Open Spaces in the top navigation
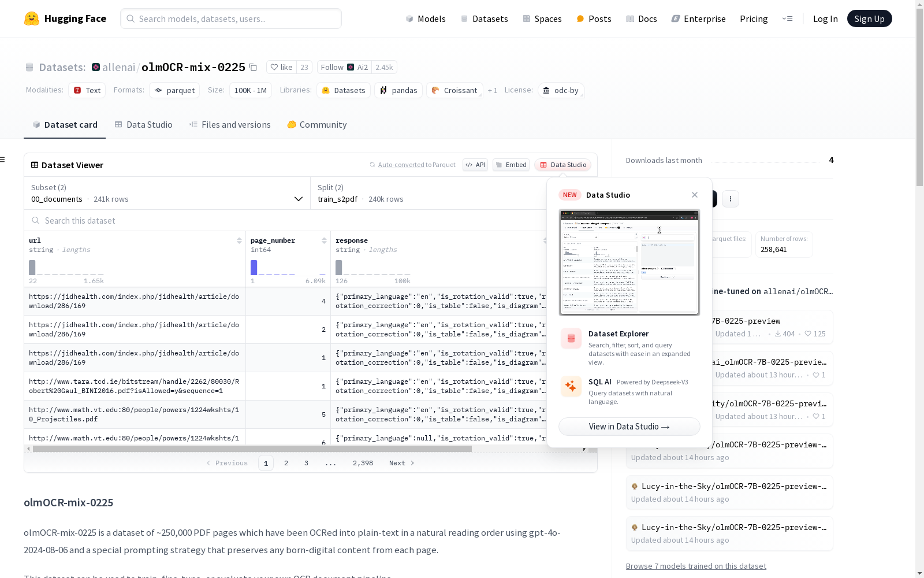This screenshot has height=578, width=924. (x=542, y=18)
